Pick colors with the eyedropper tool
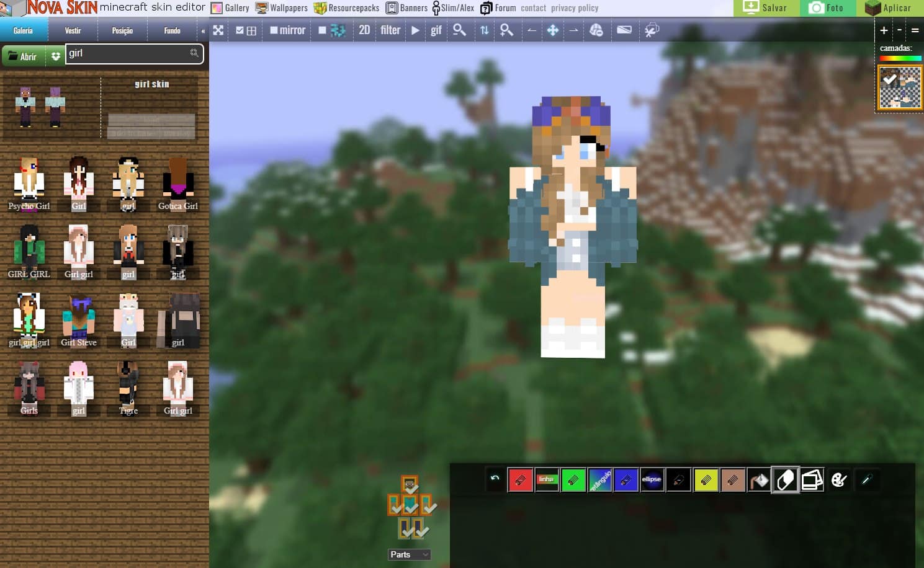 pos(867,479)
